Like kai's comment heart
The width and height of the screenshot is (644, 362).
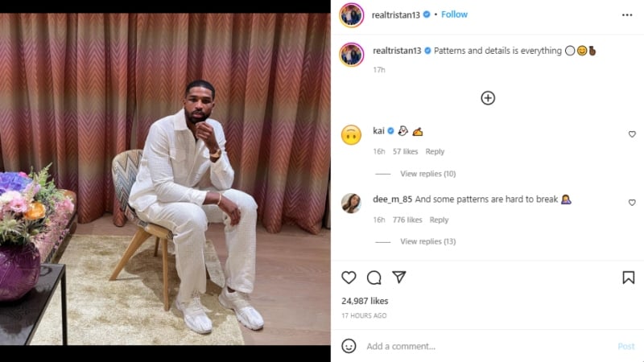coord(632,134)
